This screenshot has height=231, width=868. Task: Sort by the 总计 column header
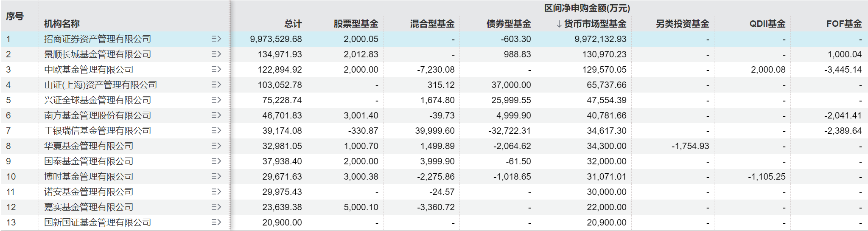(x=293, y=24)
